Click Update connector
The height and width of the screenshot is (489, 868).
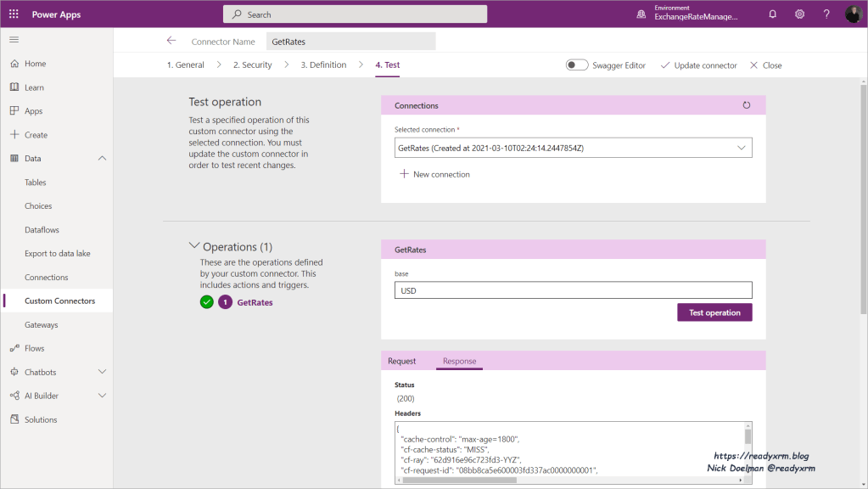tap(697, 65)
